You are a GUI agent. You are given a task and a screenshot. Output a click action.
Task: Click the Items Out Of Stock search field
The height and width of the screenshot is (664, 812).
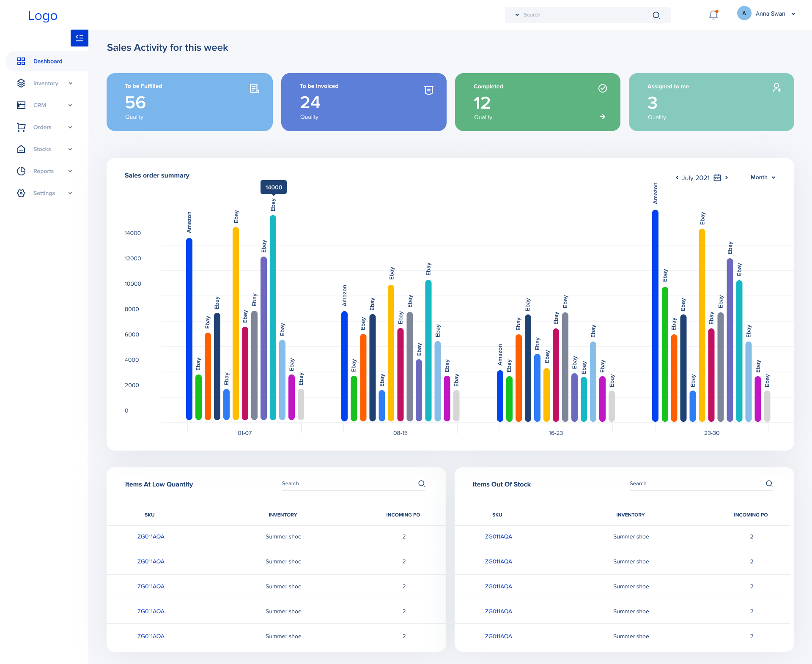click(701, 484)
